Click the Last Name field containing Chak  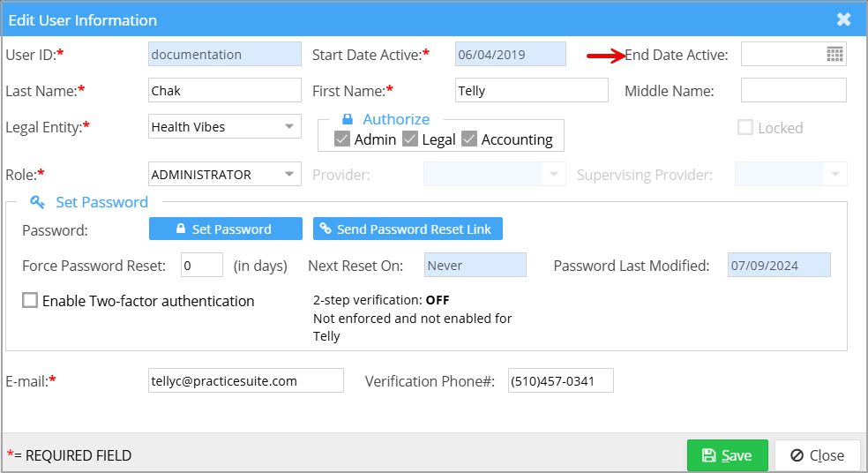pyautogui.click(x=225, y=91)
